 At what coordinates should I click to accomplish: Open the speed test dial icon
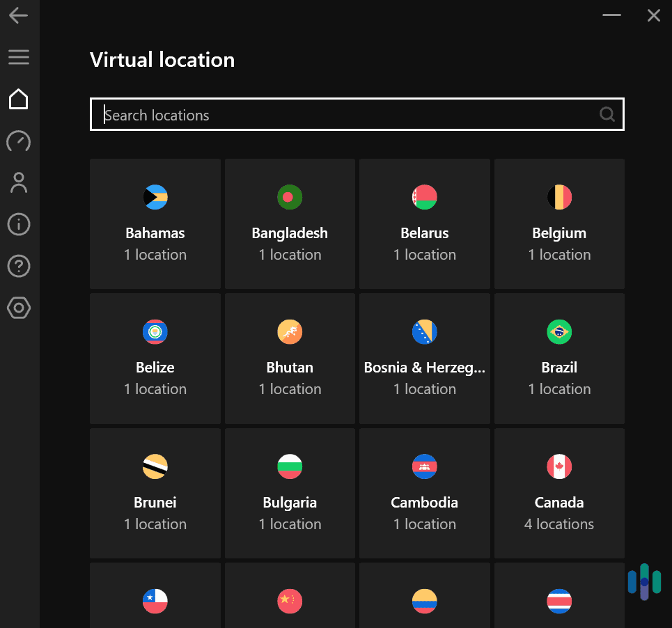point(18,141)
